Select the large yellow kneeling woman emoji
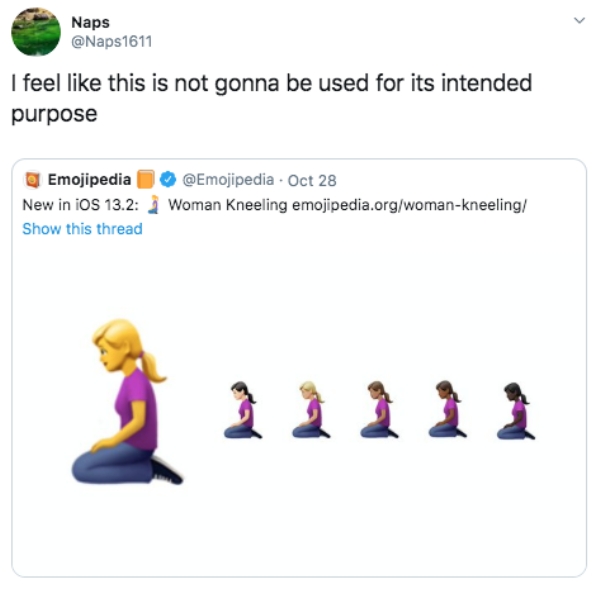The width and height of the screenshot is (600, 593). (127, 402)
